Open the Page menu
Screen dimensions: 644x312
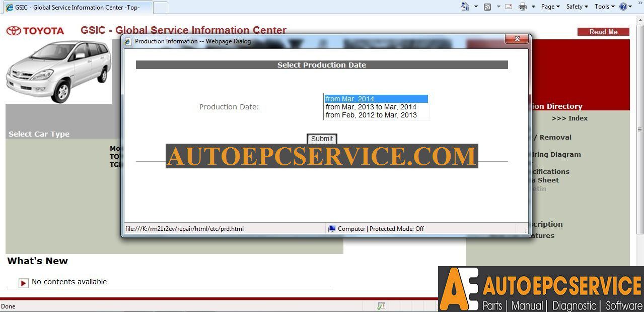(550, 7)
